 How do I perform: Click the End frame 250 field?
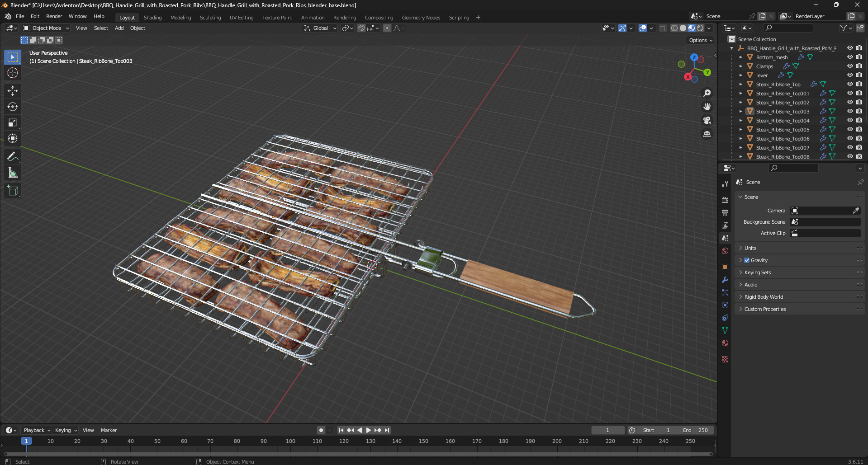click(695, 430)
